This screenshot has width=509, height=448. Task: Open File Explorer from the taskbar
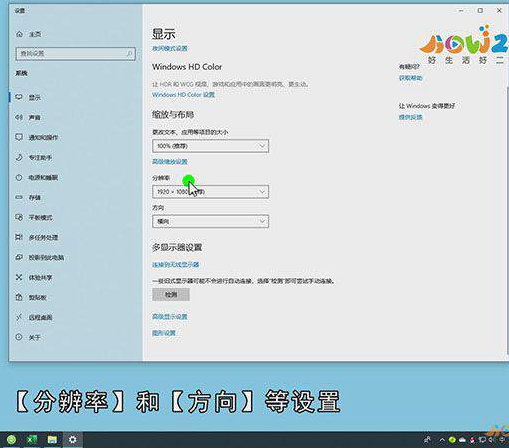(52, 440)
